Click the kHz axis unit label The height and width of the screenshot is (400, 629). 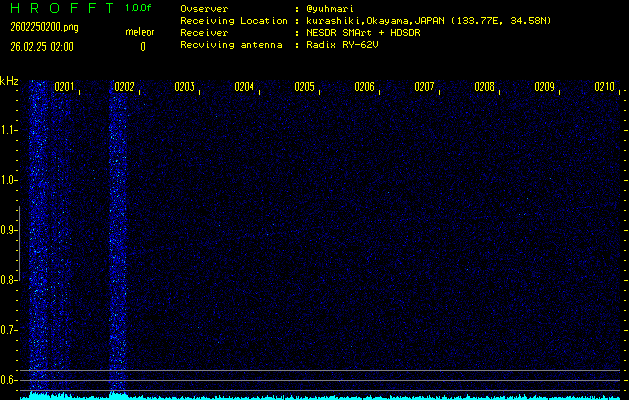point(9,81)
